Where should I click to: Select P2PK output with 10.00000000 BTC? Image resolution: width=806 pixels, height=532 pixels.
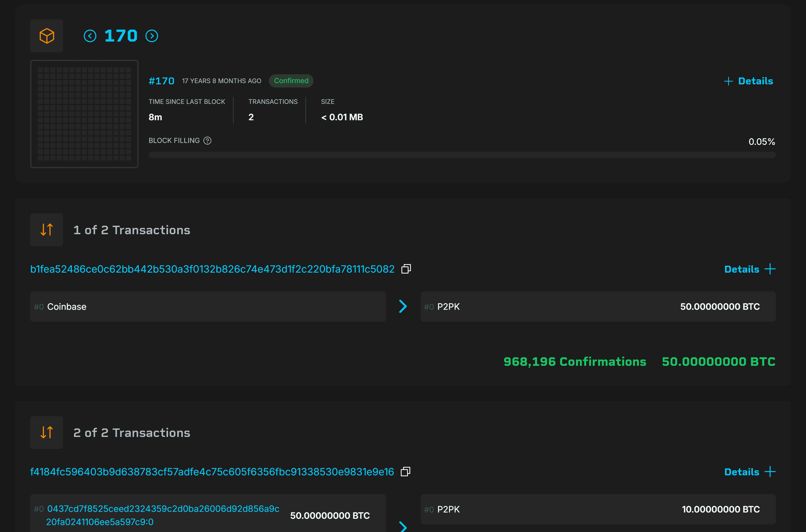598,509
